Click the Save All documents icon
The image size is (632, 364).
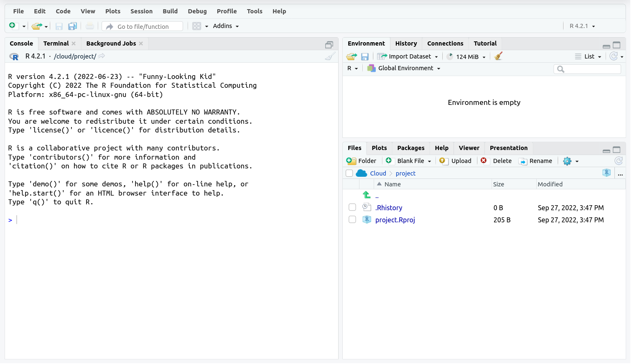[72, 26]
